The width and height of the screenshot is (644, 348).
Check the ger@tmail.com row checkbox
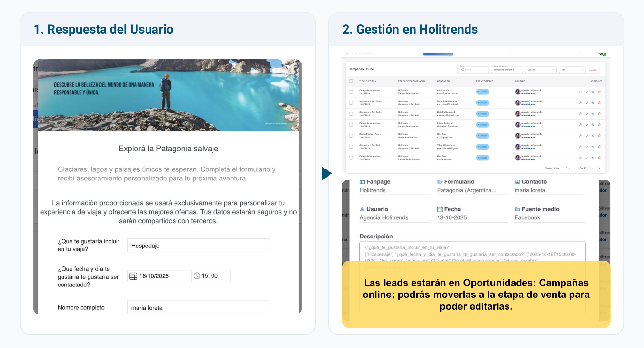click(x=351, y=158)
